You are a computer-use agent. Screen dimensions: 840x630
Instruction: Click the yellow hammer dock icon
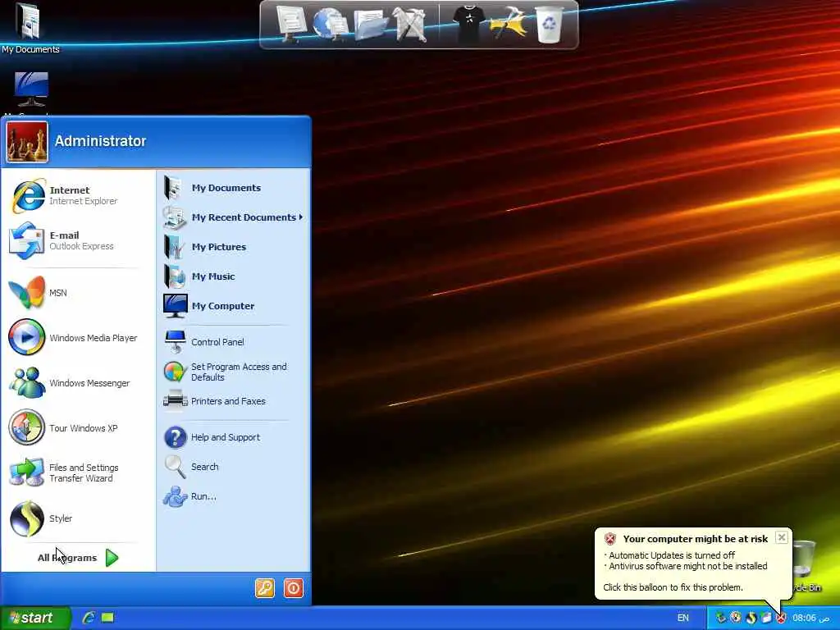pyautogui.click(x=509, y=24)
